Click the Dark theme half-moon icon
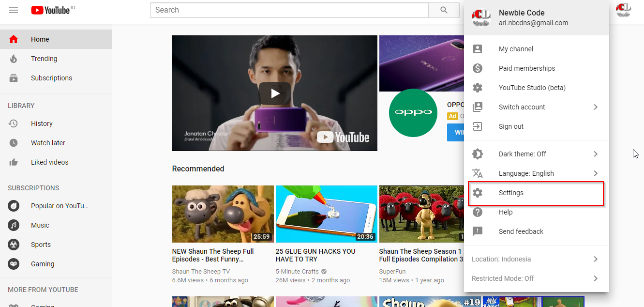Image resolution: width=644 pixels, height=307 pixels. click(x=478, y=154)
